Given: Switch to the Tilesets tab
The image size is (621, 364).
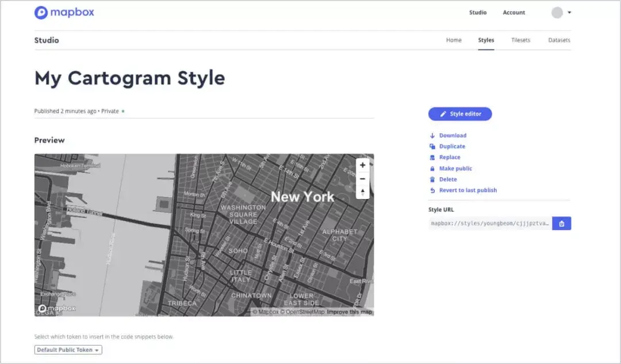Looking at the screenshot, I should (520, 40).
